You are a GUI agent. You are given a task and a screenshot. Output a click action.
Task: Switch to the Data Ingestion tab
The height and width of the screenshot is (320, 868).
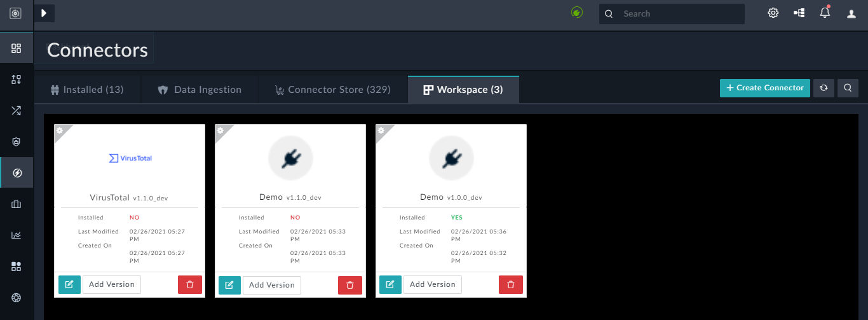(x=199, y=90)
